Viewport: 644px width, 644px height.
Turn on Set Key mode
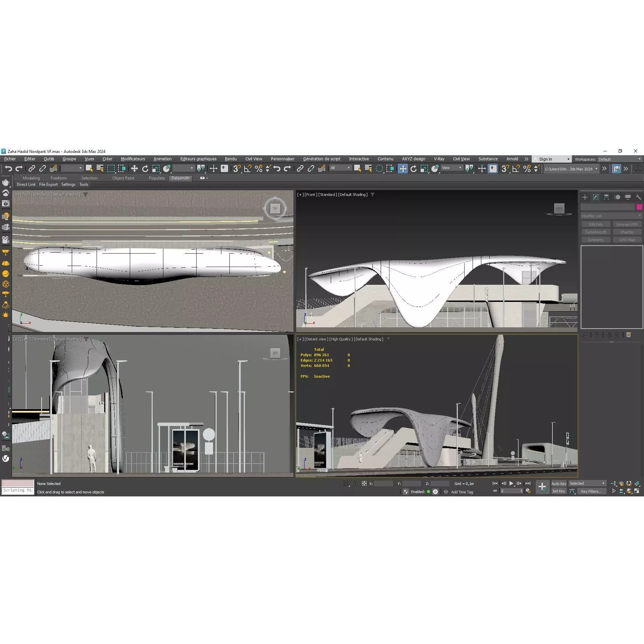pos(559,491)
